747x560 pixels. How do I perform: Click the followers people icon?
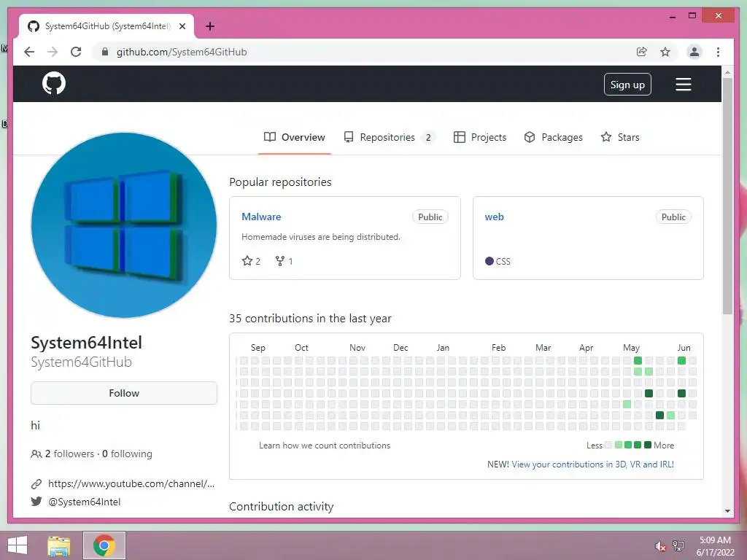pos(36,454)
